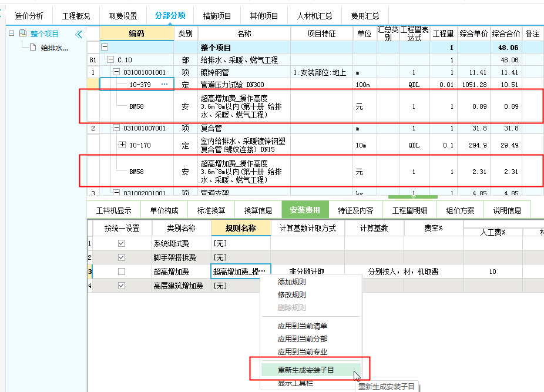Collapse the 整个项目 node in left tree

[12, 34]
